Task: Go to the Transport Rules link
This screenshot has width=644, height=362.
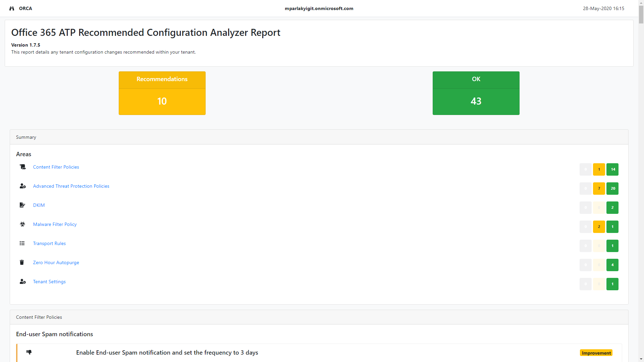Action: tap(49, 243)
